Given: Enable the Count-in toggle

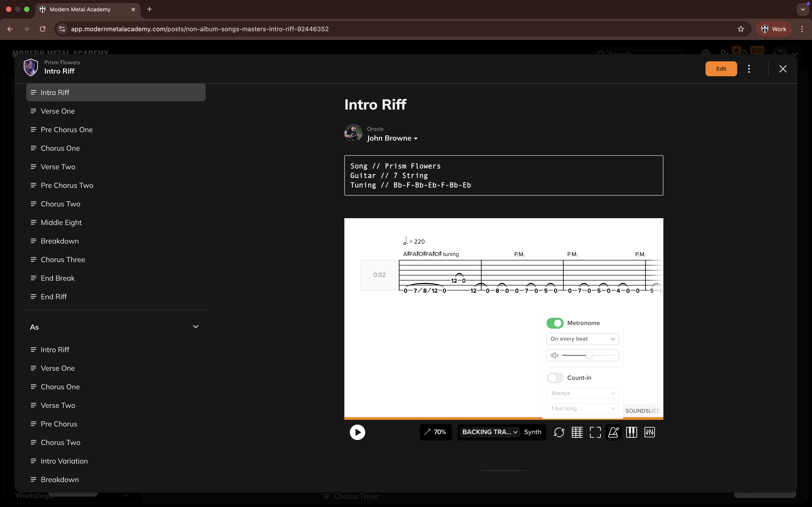Looking at the screenshot, I should point(555,378).
